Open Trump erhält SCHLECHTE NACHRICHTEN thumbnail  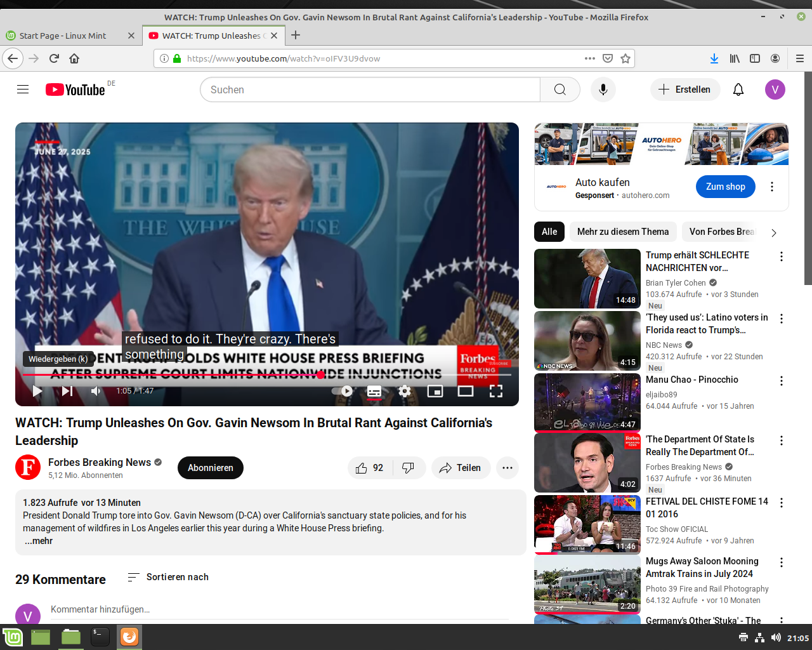tap(587, 279)
